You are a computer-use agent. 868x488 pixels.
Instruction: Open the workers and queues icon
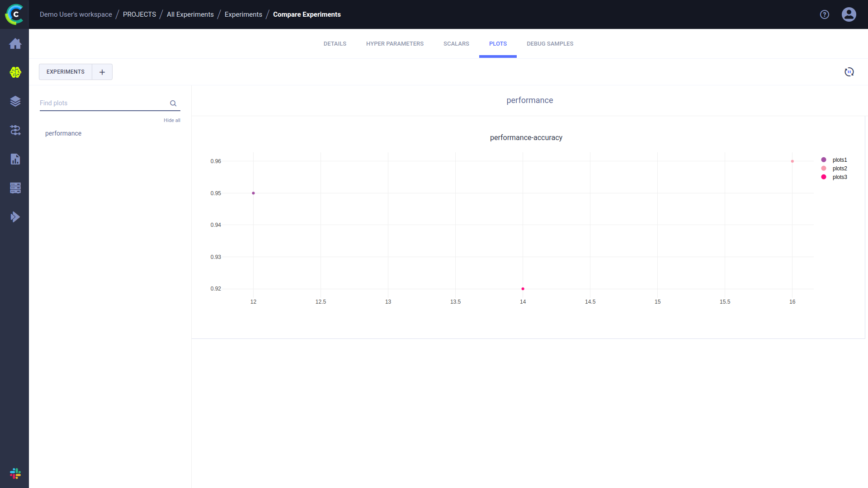[15, 188]
